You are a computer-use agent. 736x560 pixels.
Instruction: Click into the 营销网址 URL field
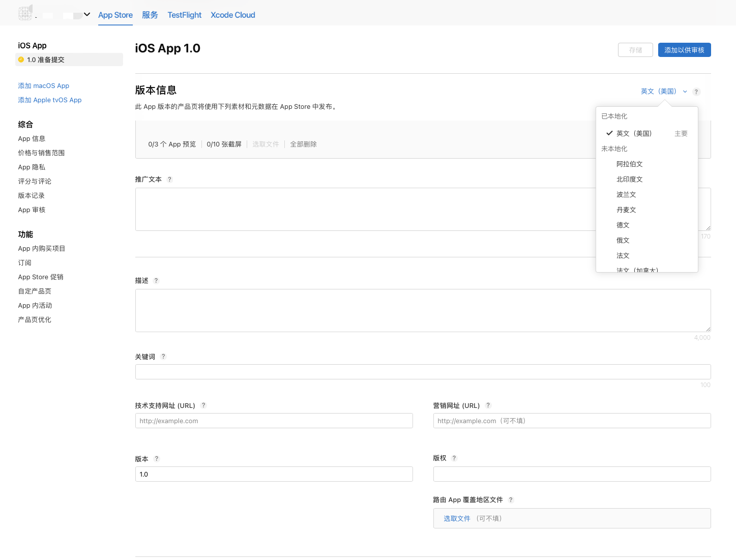(x=572, y=421)
